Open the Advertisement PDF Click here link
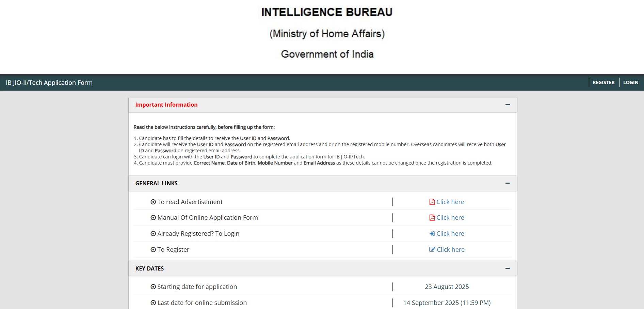The width and height of the screenshot is (644, 309). tap(450, 202)
